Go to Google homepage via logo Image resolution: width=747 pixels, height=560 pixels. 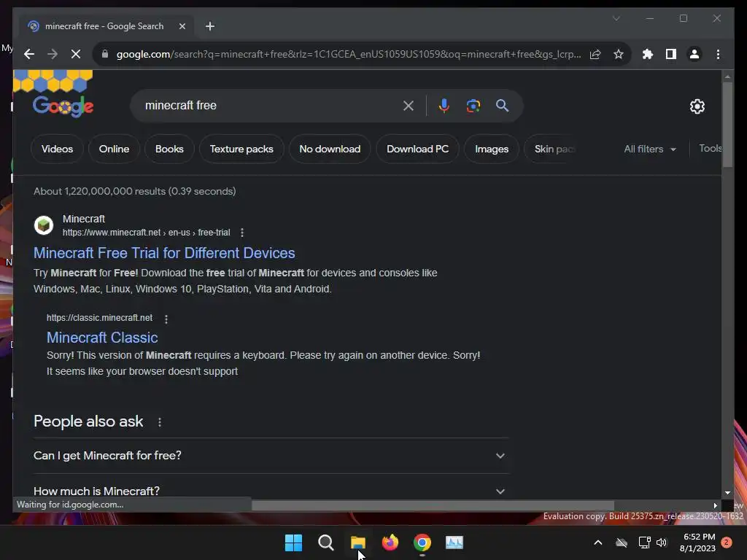63,106
